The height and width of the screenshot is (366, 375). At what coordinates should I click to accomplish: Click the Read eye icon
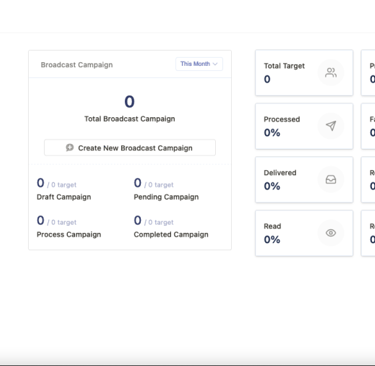(x=331, y=233)
